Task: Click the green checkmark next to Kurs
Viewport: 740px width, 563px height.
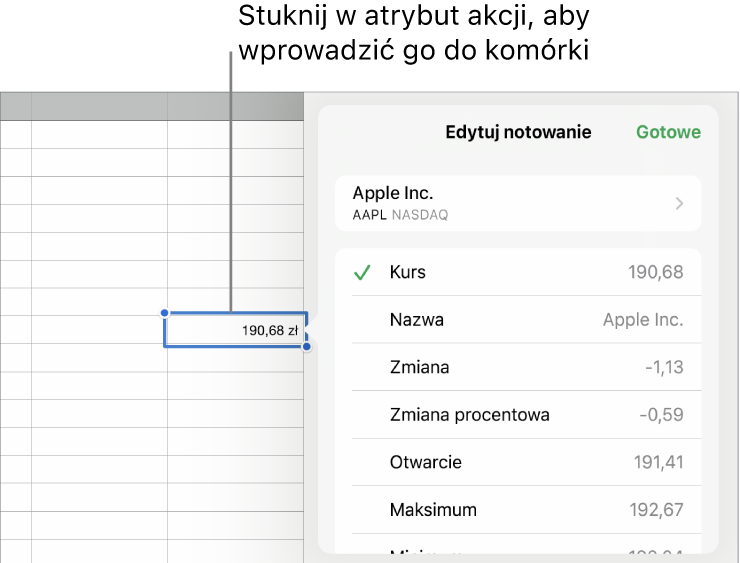Action: coord(362,272)
